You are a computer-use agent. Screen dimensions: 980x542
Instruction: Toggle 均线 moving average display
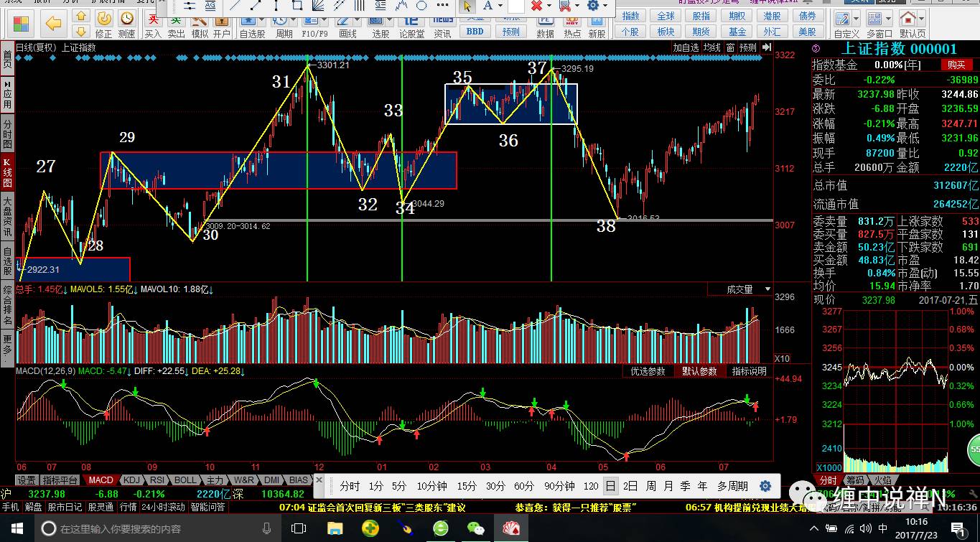[x=711, y=47]
